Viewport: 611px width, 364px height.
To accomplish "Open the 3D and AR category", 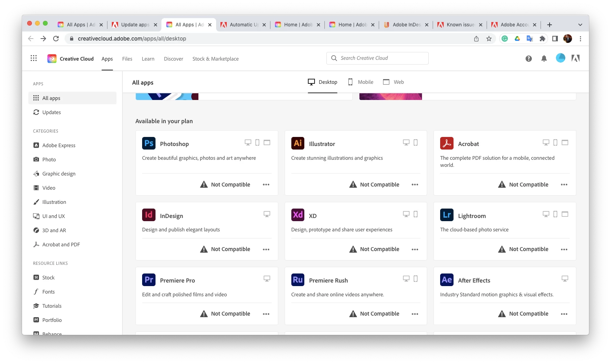I will [x=72, y=230].
